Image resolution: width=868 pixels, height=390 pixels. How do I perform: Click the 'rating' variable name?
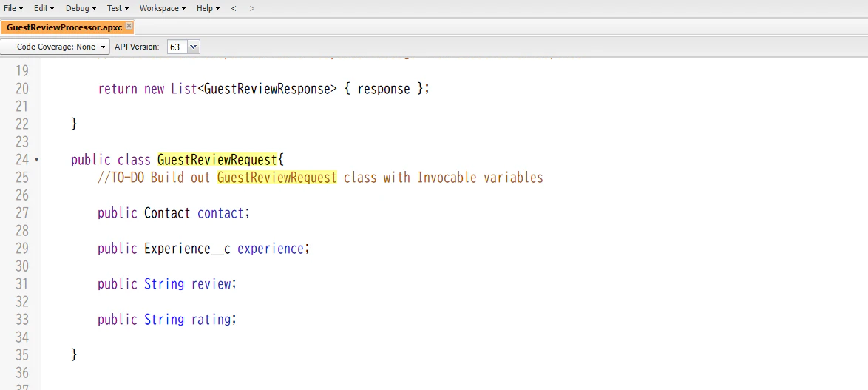pyautogui.click(x=211, y=319)
